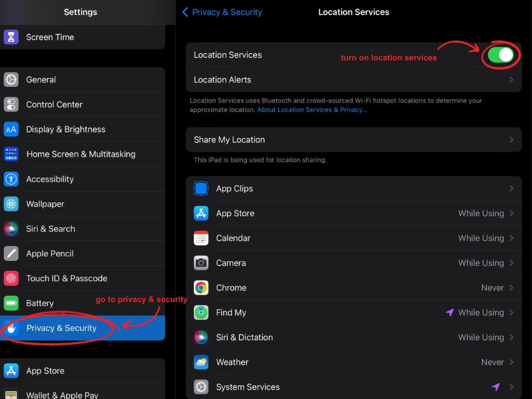Open About Location Services & Privacy link

[x=312, y=110]
